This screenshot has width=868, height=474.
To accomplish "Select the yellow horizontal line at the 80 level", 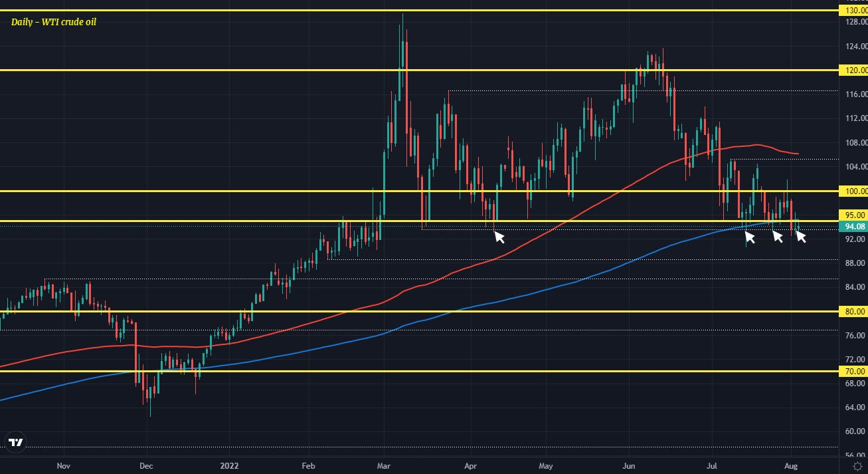I will pos(418,311).
